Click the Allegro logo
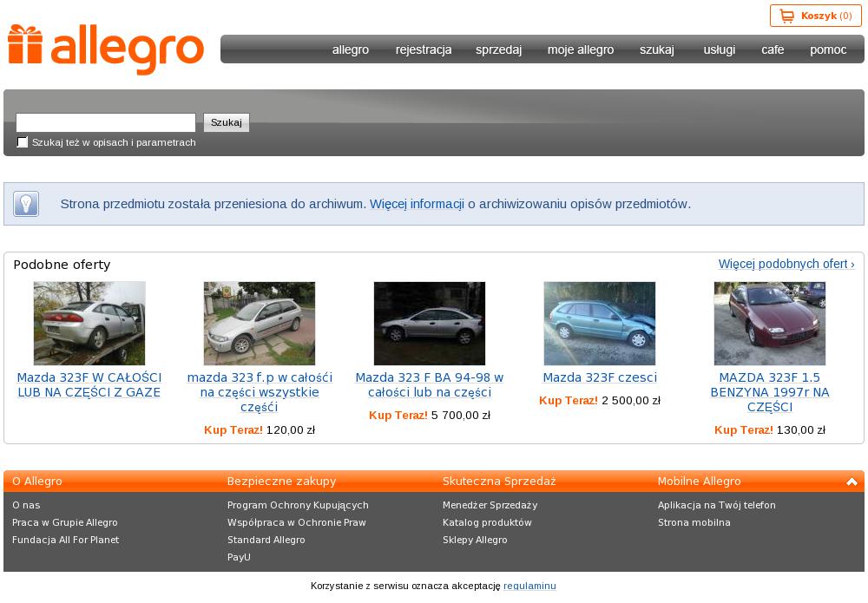Image resolution: width=868 pixels, height=603 pixels. tap(106, 49)
